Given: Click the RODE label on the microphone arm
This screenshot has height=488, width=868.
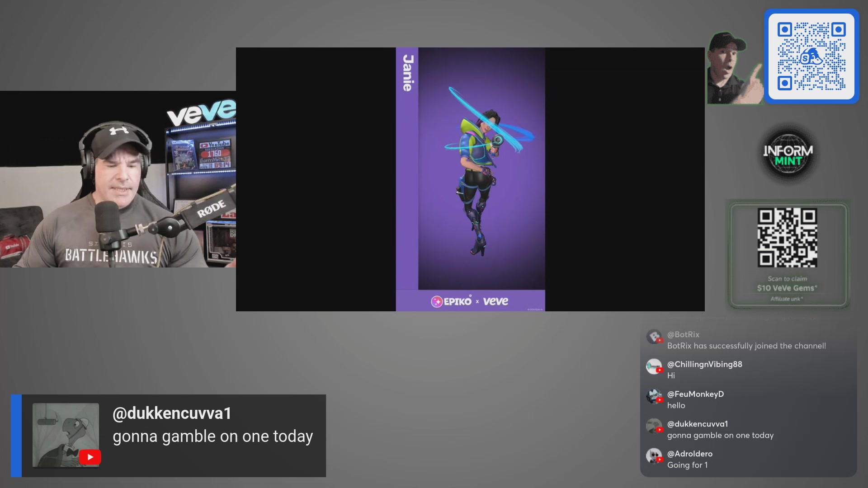Looking at the screenshot, I should coord(212,208).
